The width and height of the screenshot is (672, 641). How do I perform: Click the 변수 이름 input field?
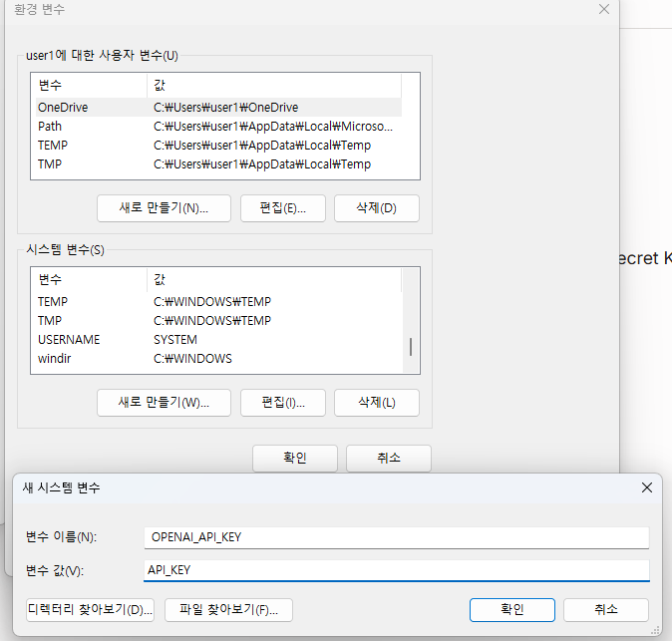click(396, 537)
